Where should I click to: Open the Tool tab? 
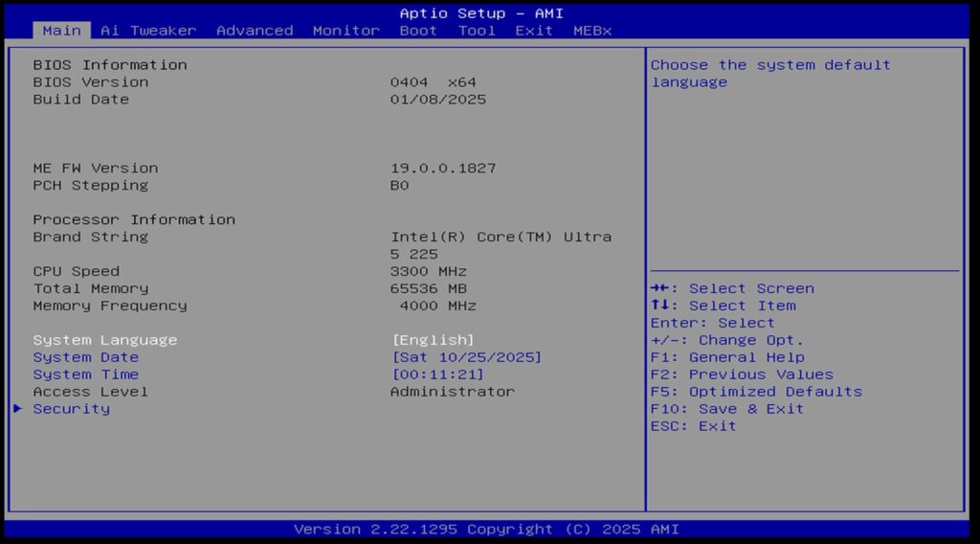tap(477, 31)
